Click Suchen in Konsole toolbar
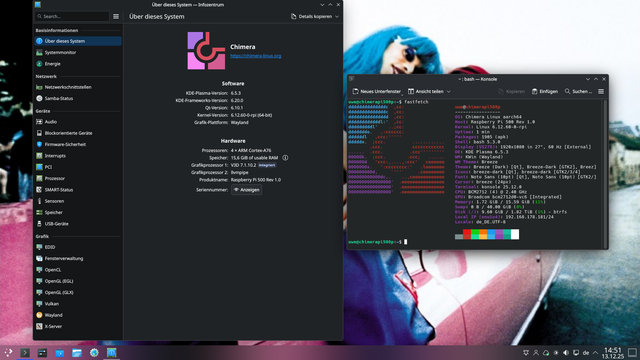Screen dimensions: 640x360 [x=578, y=91]
